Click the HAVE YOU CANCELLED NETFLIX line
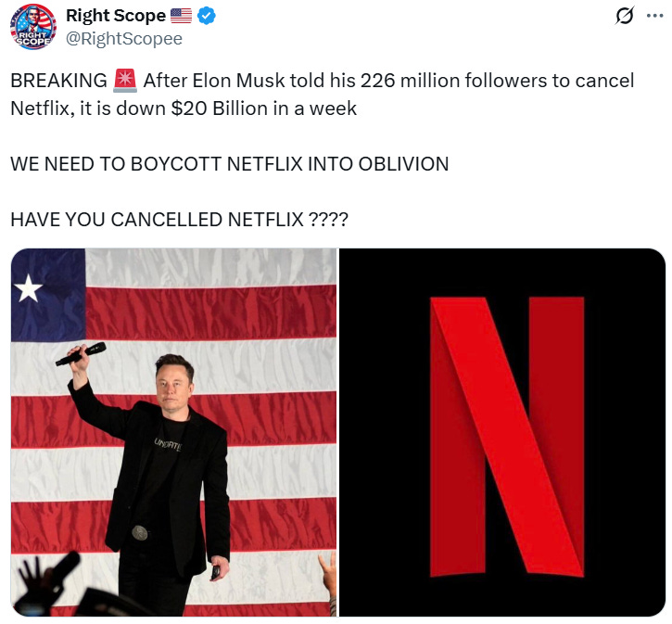This screenshot has height=624, width=672. [179, 220]
